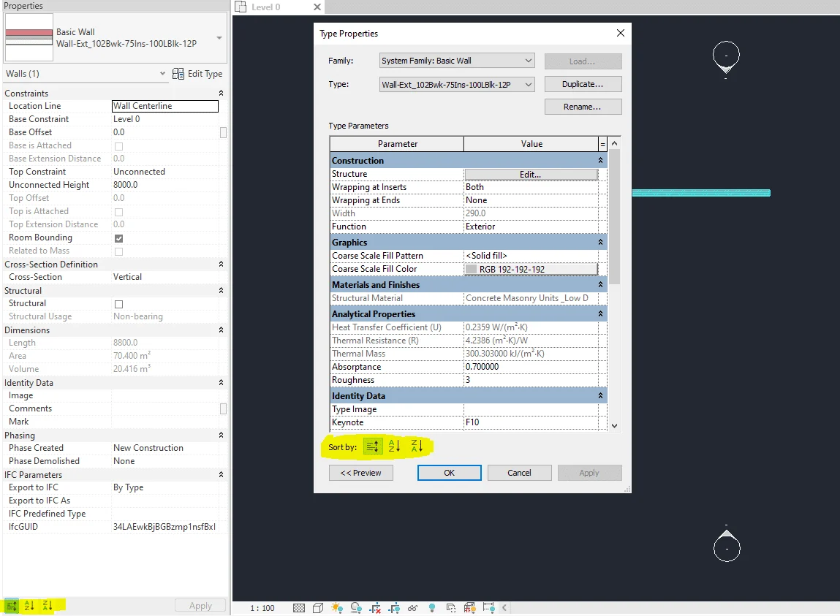This screenshot has height=616, width=840.
Task: Click the Duplicate button
Action: (x=582, y=83)
